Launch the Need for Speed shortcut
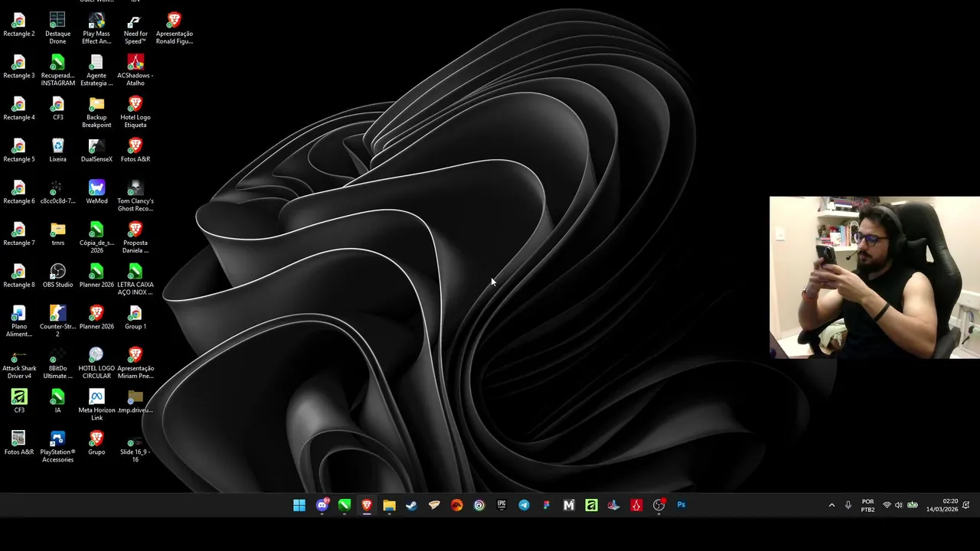Image resolution: width=980 pixels, height=551 pixels. 136,28
